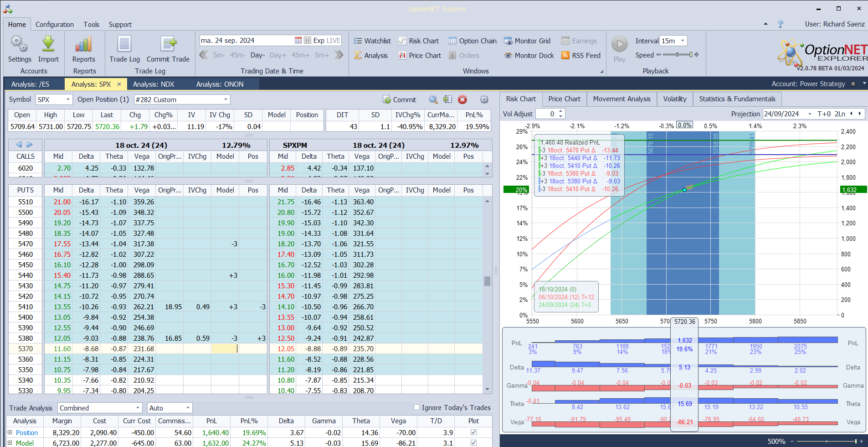The width and height of the screenshot is (868, 447).
Task: Toggle the LIVE mode button
Action: pos(334,40)
